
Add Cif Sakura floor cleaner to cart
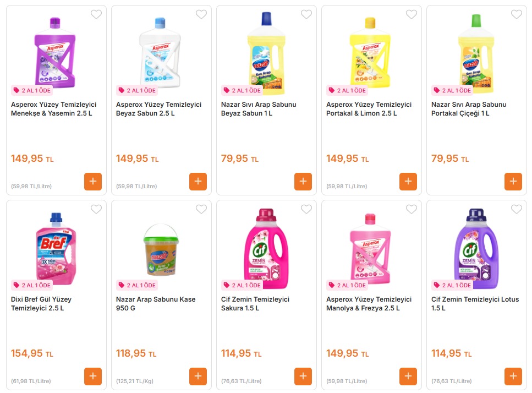pyautogui.click(x=303, y=376)
